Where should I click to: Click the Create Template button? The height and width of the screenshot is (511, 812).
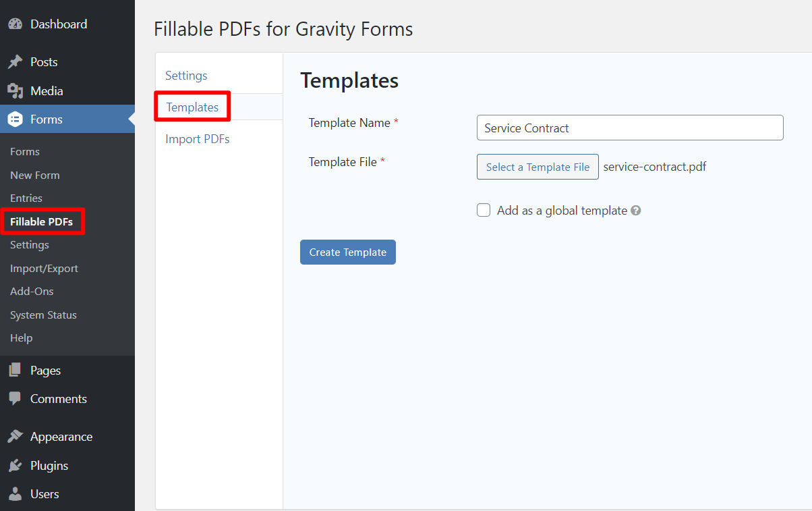point(347,252)
